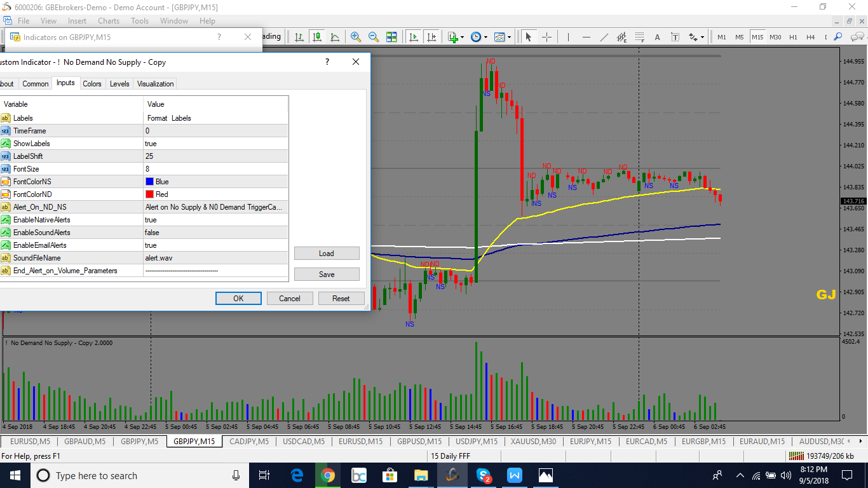Click the dialog help question mark
The width and height of the screenshot is (868, 488).
tap(327, 62)
